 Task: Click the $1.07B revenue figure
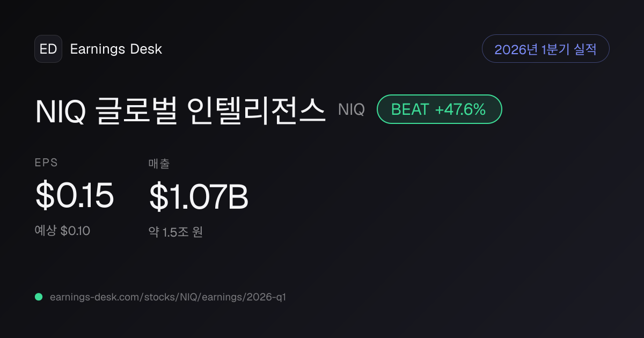point(199,196)
